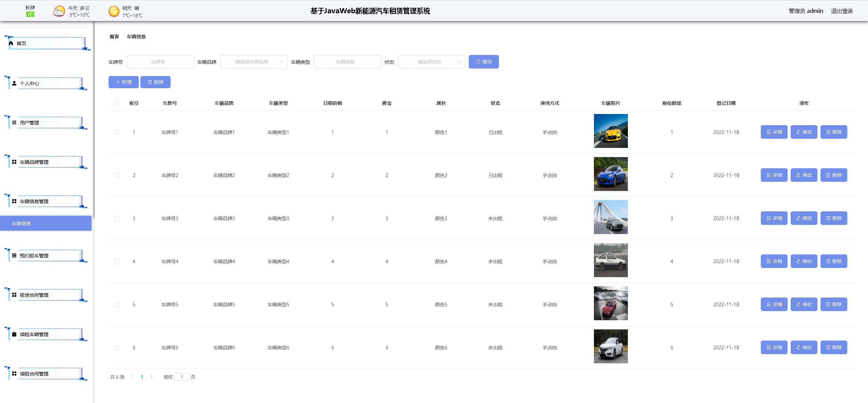Open 详情 for row 车牌号2
Viewport: 868px width, 403px height.
coord(774,175)
